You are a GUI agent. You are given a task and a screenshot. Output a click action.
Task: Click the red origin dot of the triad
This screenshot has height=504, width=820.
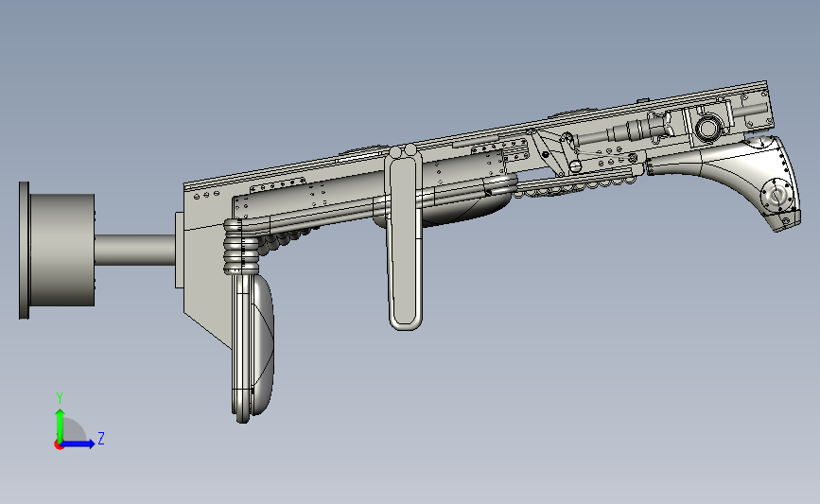(x=59, y=445)
